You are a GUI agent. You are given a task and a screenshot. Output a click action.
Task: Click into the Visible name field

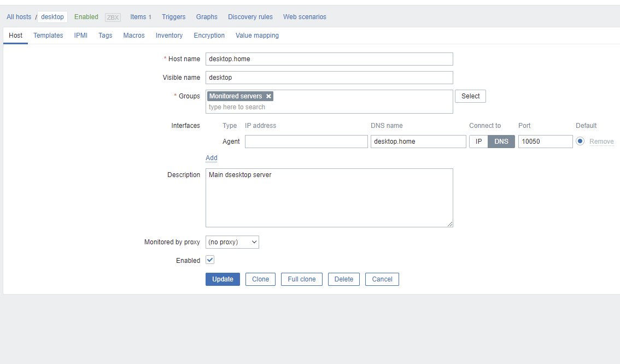329,78
